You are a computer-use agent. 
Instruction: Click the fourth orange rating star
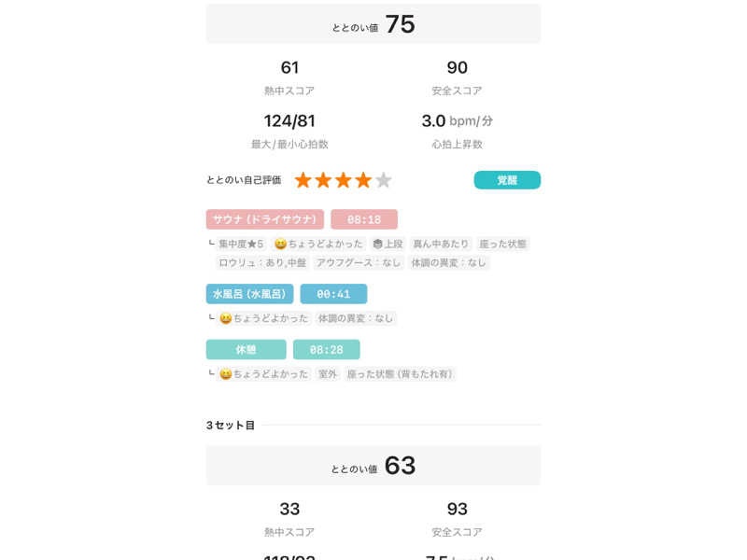tap(363, 180)
